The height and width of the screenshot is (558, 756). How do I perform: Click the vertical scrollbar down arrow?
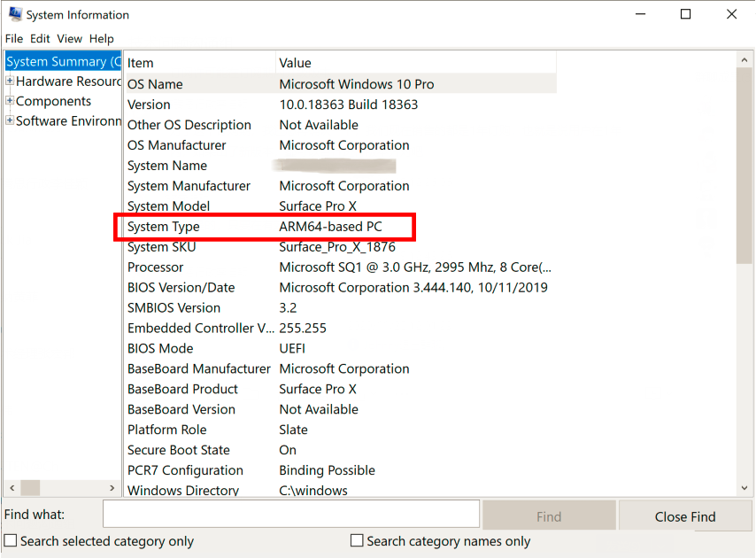744,488
